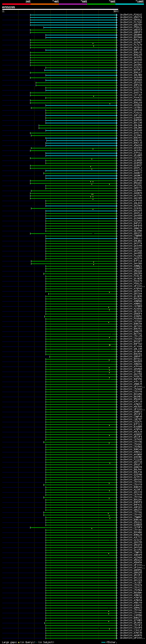Select the UniRef100_Q8RVP3 label

pos(131,32)
